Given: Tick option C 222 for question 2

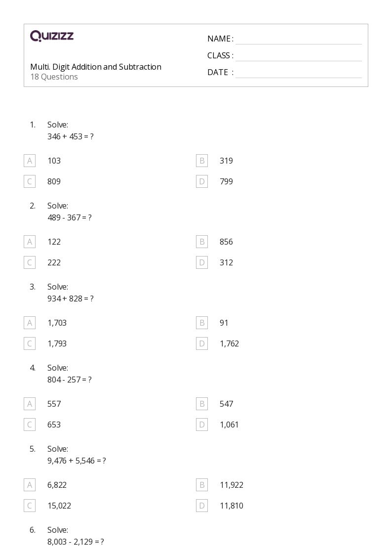Looking at the screenshot, I should 30,262.
